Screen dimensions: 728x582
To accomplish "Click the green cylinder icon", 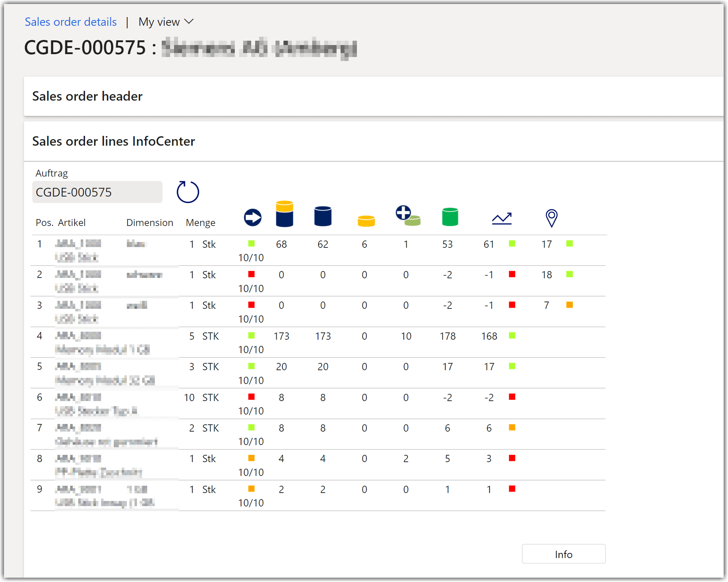I will (450, 217).
